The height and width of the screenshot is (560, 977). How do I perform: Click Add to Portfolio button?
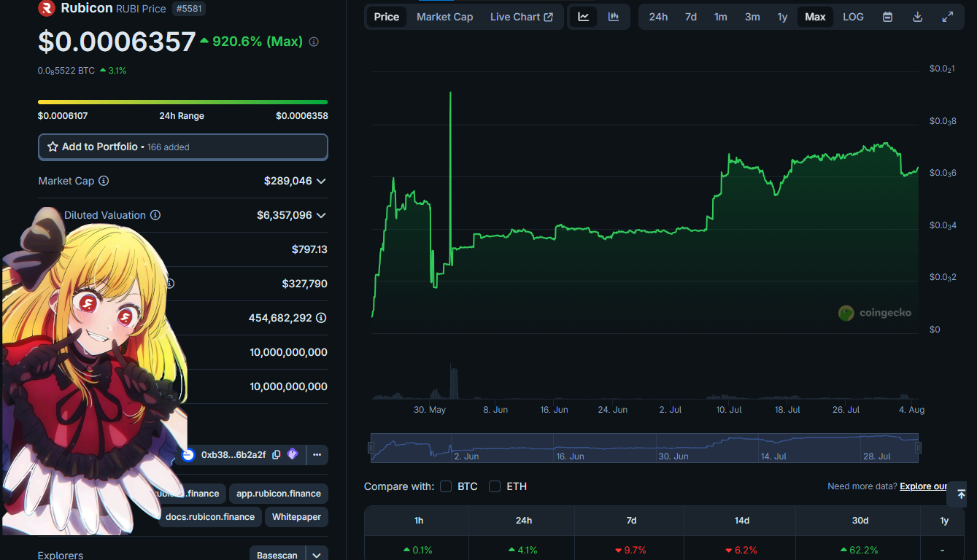click(x=183, y=147)
